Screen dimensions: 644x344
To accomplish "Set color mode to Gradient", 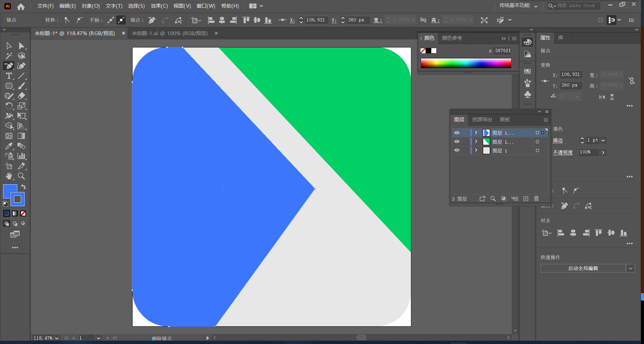I will (x=15, y=213).
